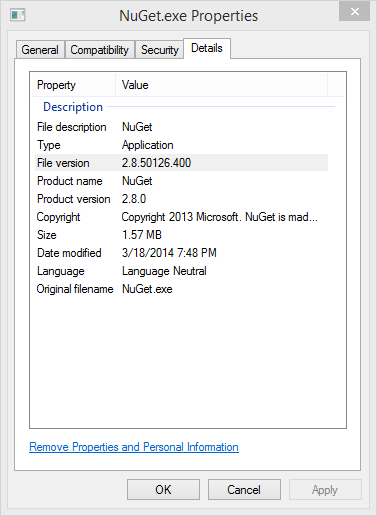The height and width of the screenshot is (516, 377).
Task: Click the NuGet.exe file icon in title bar
Action: coord(17,15)
